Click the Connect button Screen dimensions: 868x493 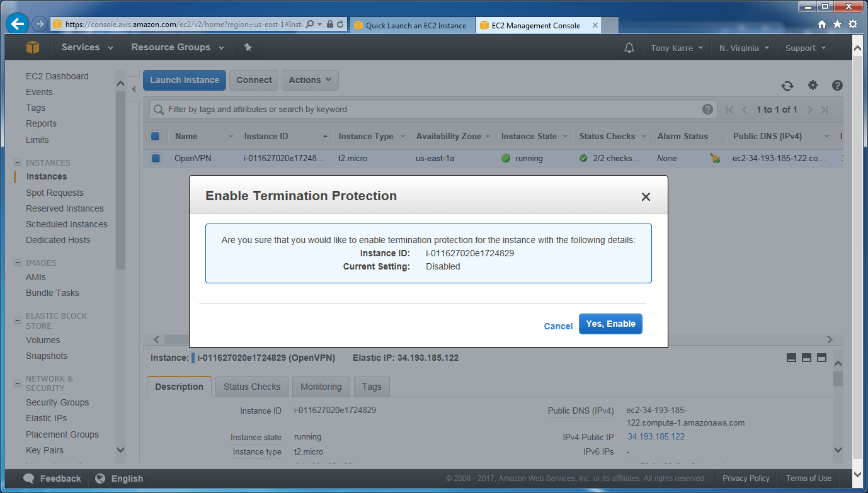254,80
